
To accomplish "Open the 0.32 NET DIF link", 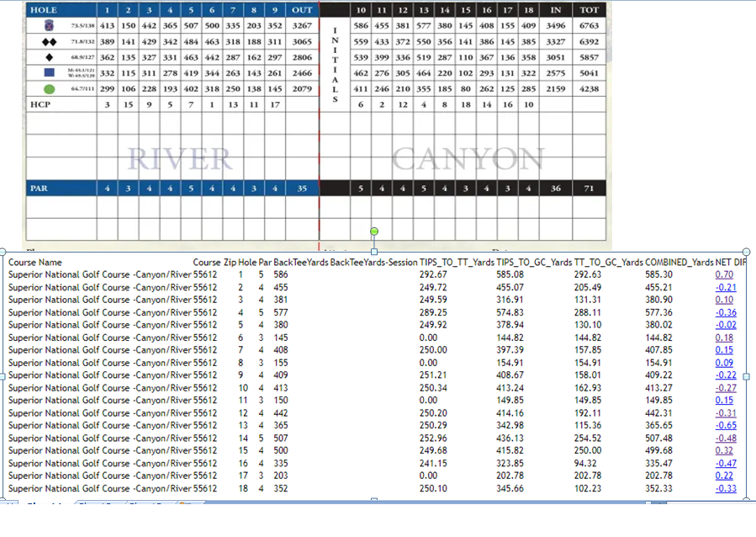I will point(724,450).
